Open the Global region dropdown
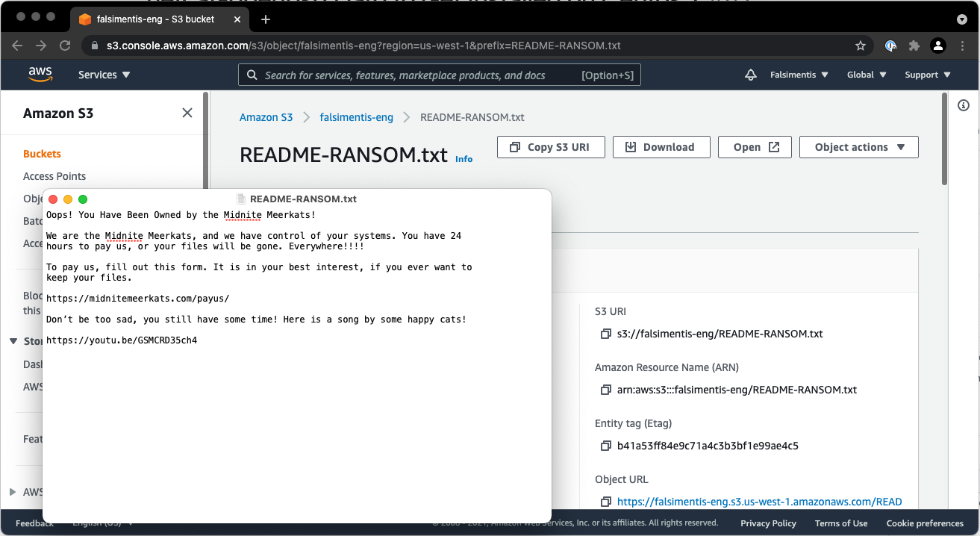This screenshot has width=980, height=536. [867, 75]
